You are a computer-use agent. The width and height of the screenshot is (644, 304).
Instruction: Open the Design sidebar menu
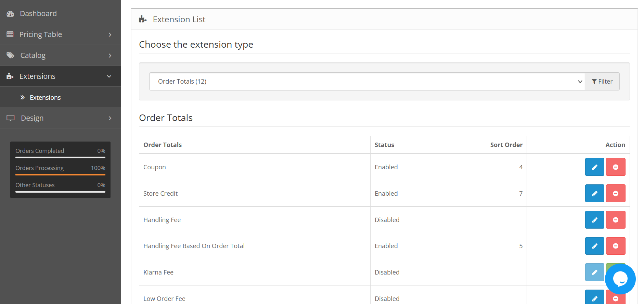coord(60,118)
